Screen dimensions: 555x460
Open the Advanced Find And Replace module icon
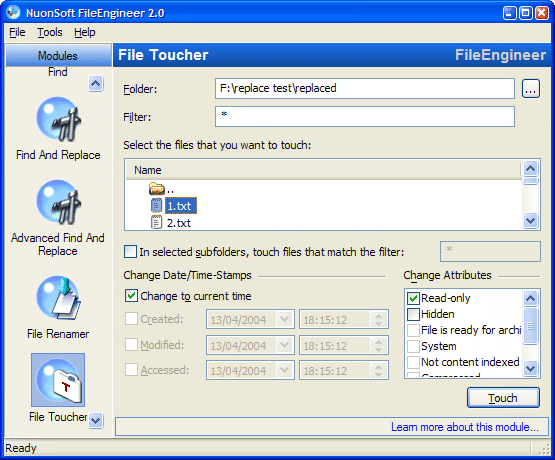point(58,202)
